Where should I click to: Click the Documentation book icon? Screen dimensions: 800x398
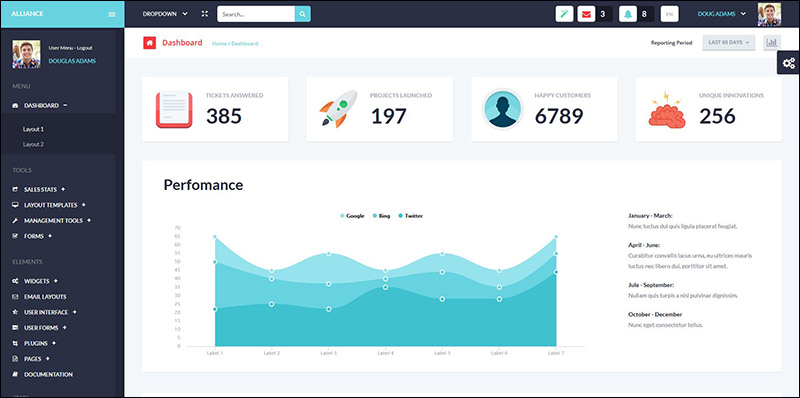point(15,375)
